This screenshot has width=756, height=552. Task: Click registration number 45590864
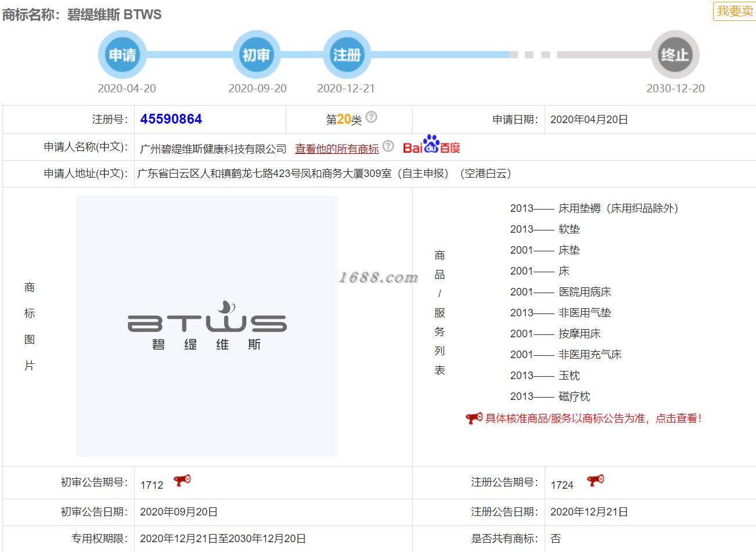[171, 119]
